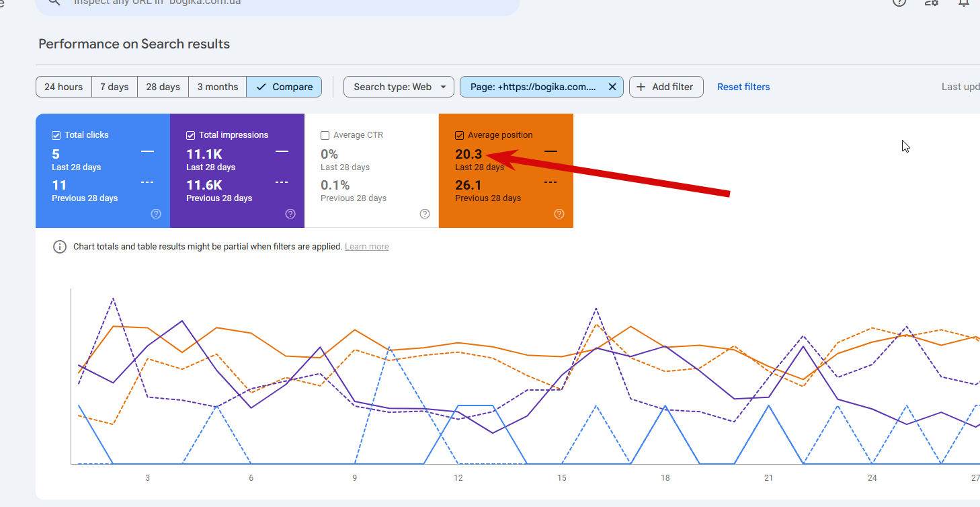Click the help icon on Average position card
Viewport: 980px width, 507px height.
559,214
